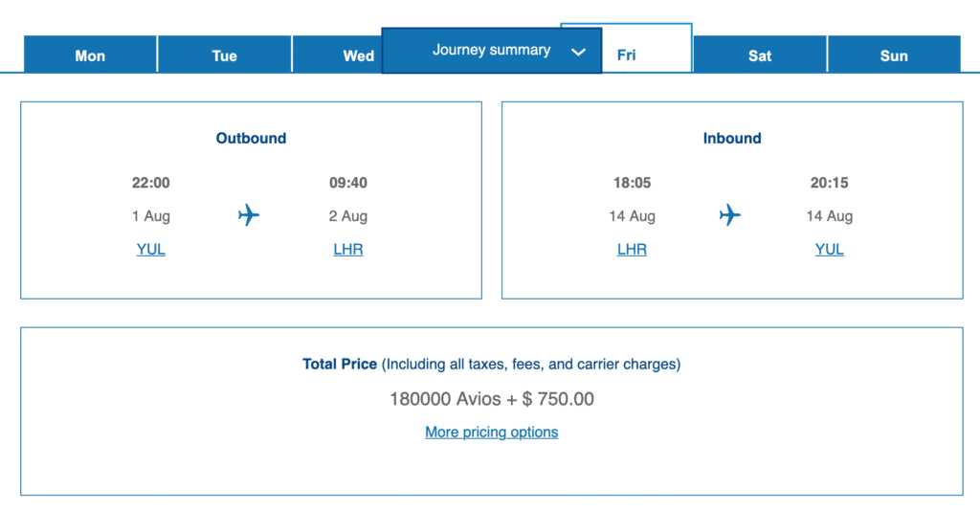The width and height of the screenshot is (980, 511).
Task: Click the outbound flight airplane icon
Action: (x=249, y=215)
